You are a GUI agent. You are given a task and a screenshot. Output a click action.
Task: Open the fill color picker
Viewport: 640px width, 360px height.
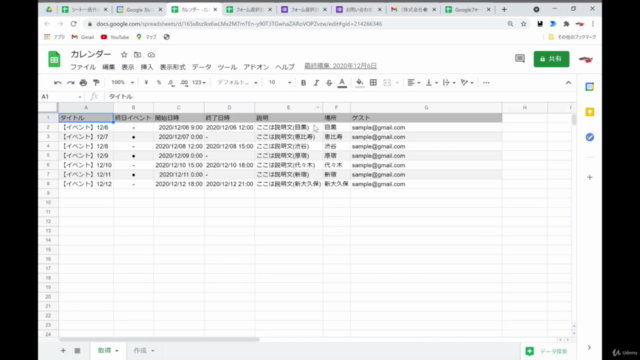click(360, 82)
